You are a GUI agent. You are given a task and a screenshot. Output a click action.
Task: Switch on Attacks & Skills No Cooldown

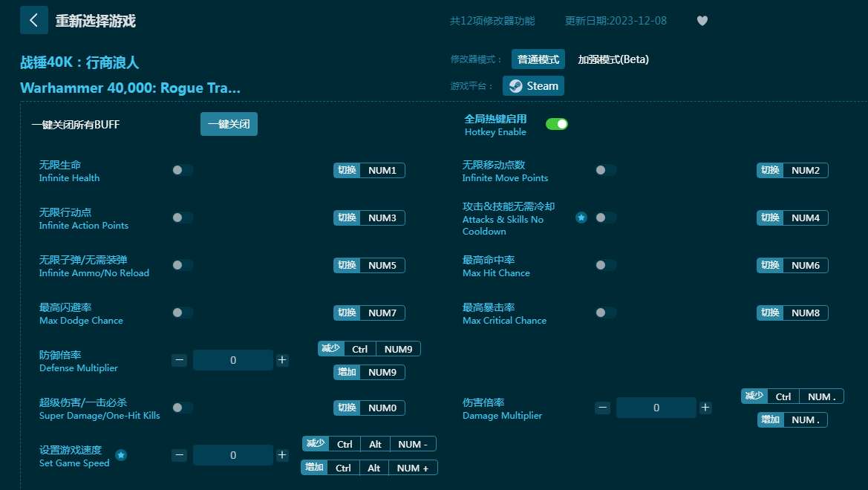click(606, 218)
